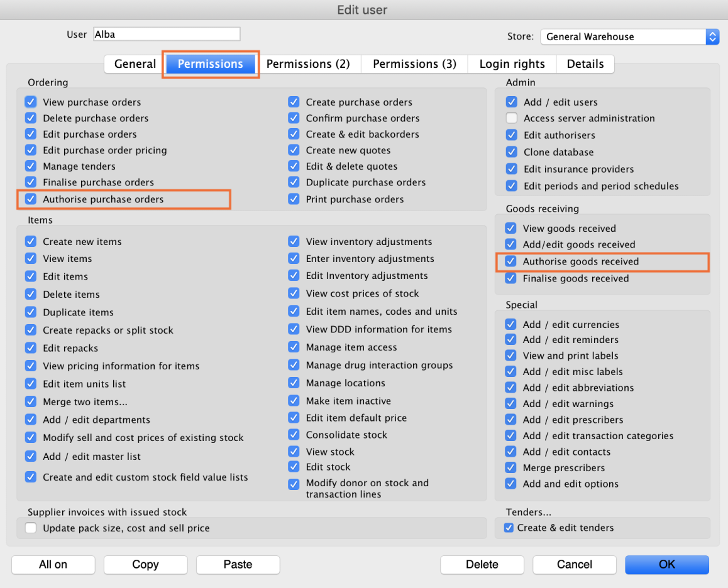Toggle Authorise goods received checkbox

[510, 261]
